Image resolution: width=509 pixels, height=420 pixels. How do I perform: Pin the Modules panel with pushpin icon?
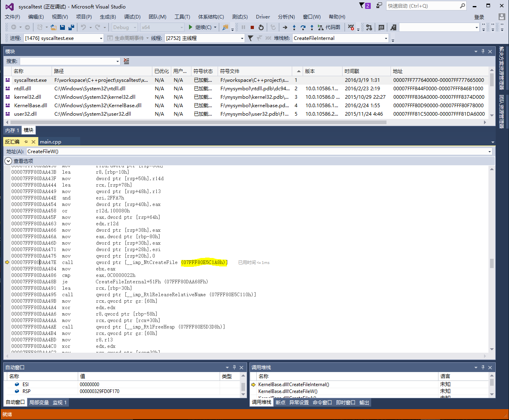pyautogui.click(x=483, y=51)
